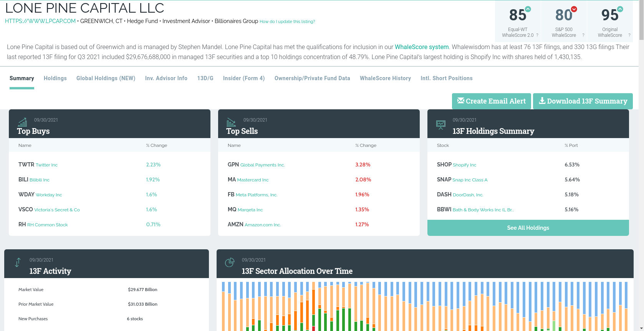Open the RH Common Stock link
Viewport: 644px width, 331px height.
click(x=48, y=225)
